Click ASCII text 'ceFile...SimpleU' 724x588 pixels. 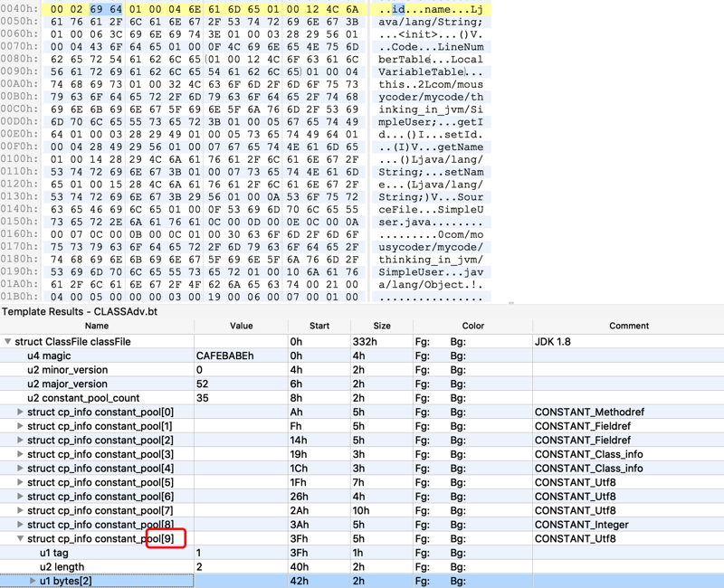click(431, 209)
